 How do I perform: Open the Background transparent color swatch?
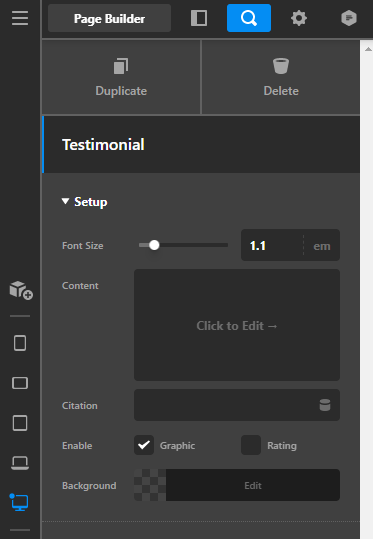click(150, 485)
